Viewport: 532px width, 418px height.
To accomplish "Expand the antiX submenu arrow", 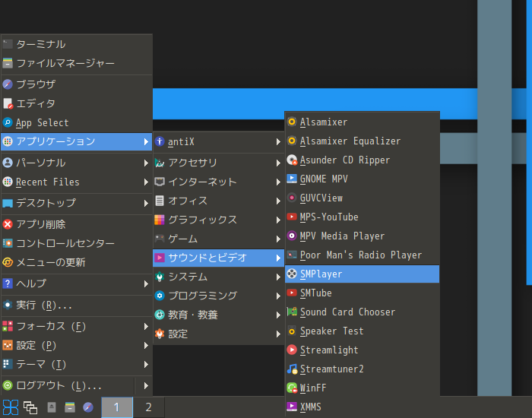I will click(278, 142).
